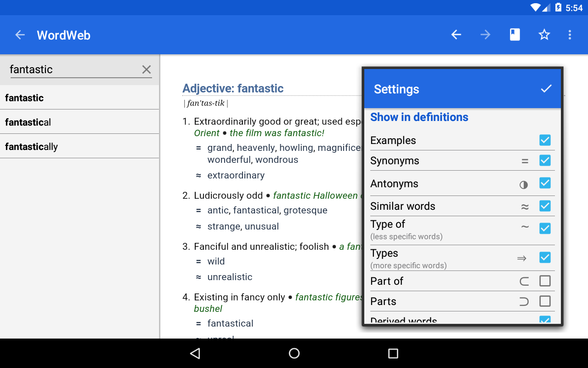Navigate back using the toolbar back arrow
This screenshot has width=588, height=368.
(456, 34)
